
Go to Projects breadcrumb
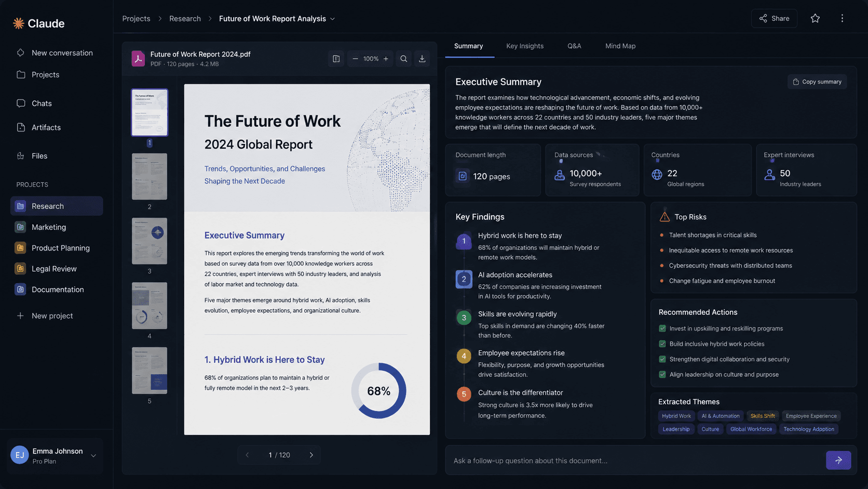click(x=136, y=19)
